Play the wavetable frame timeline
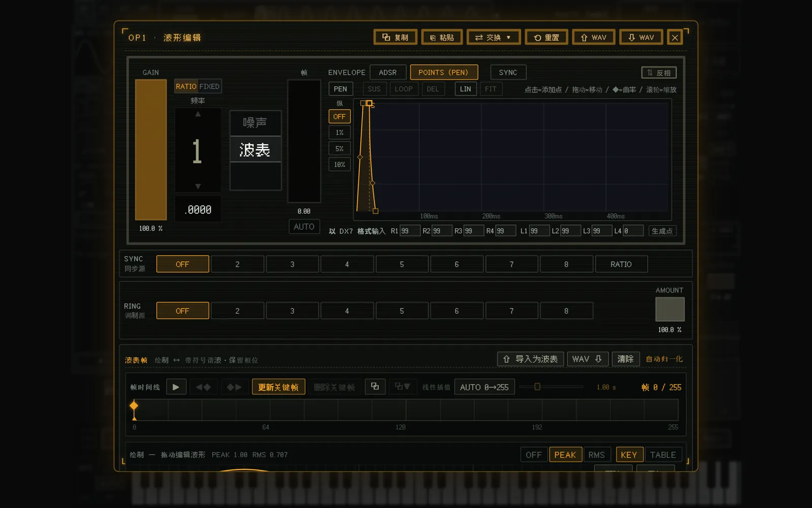812x508 pixels. 176,387
